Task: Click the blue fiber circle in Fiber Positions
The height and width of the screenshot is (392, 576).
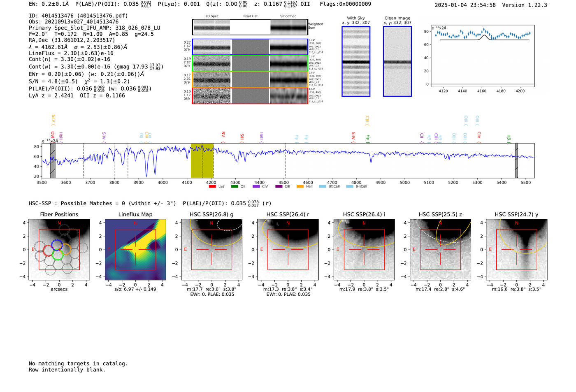Action: coord(57,245)
